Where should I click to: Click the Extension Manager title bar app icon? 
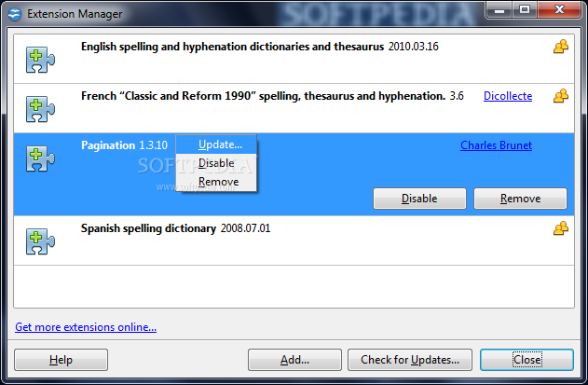tap(15, 14)
